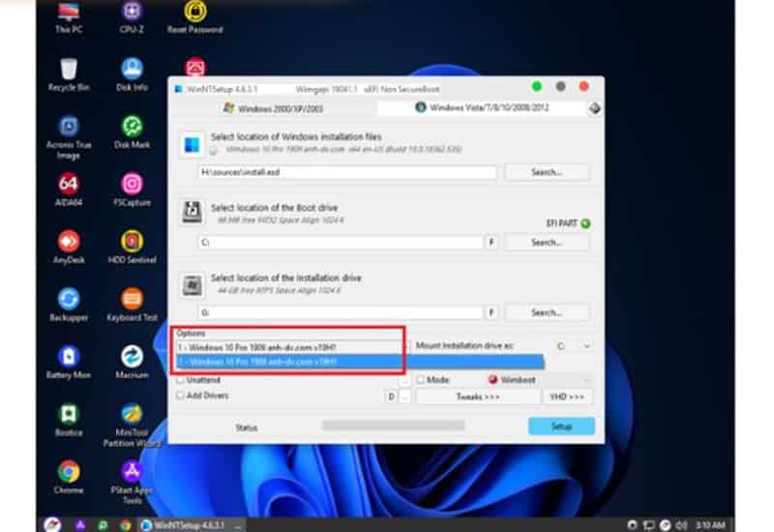Open the Options edition dropdown
This screenshot has width=774, height=532.
point(291,347)
